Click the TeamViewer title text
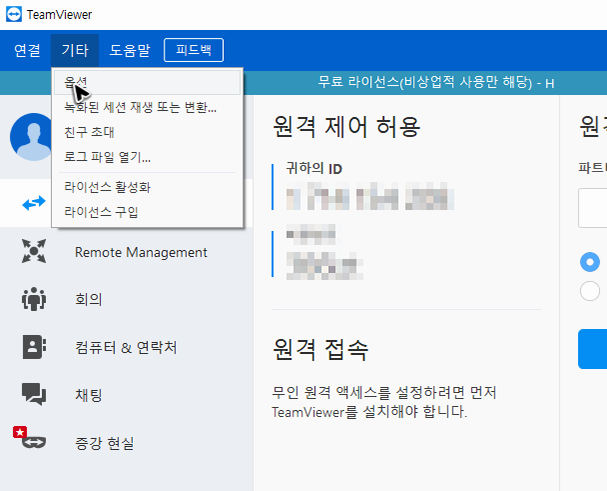Viewport: 607px width, 491px height. tap(59, 15)
